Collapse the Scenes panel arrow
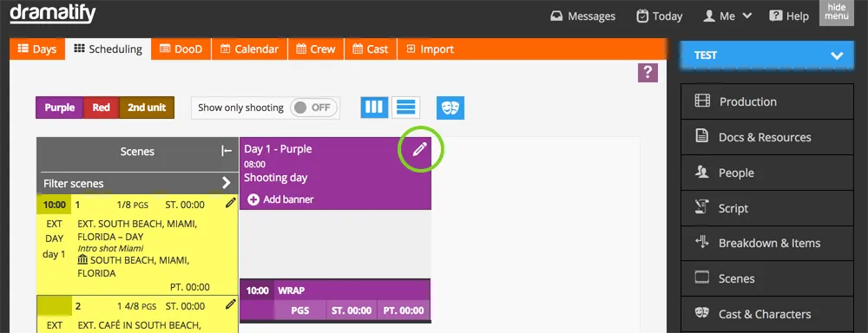Screen dimensions: 868x333 coord(226,151)
